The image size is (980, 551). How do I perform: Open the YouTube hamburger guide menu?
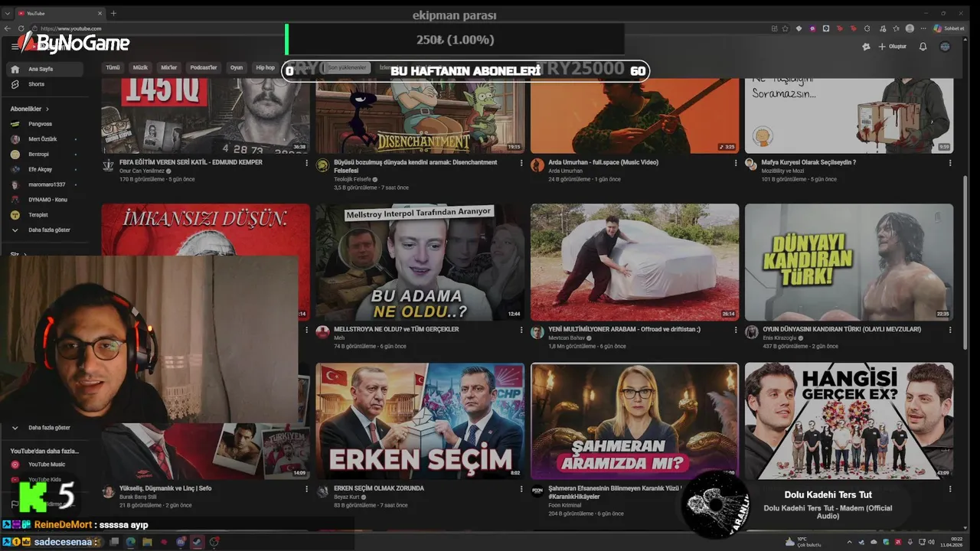(x=15, y=47)
